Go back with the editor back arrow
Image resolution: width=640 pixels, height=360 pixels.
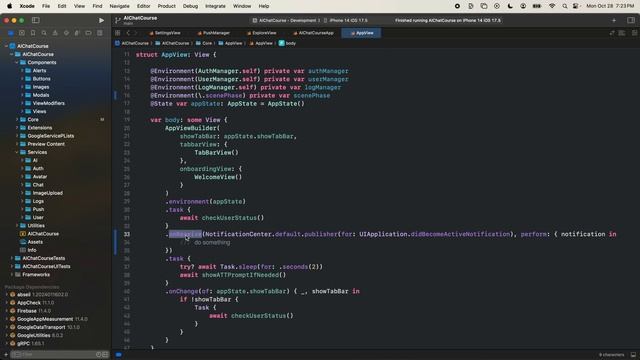coord(128,33)
